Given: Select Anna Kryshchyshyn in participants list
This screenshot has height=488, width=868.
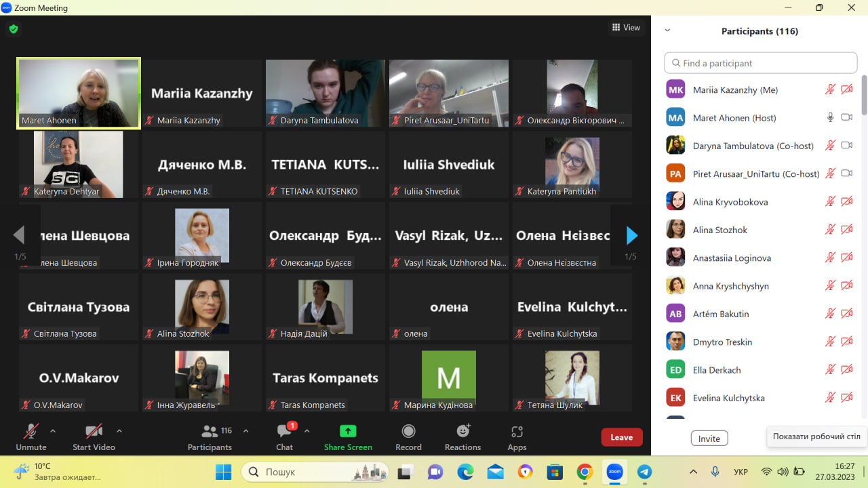Looking at the screenshot, I should pos(760,286).
